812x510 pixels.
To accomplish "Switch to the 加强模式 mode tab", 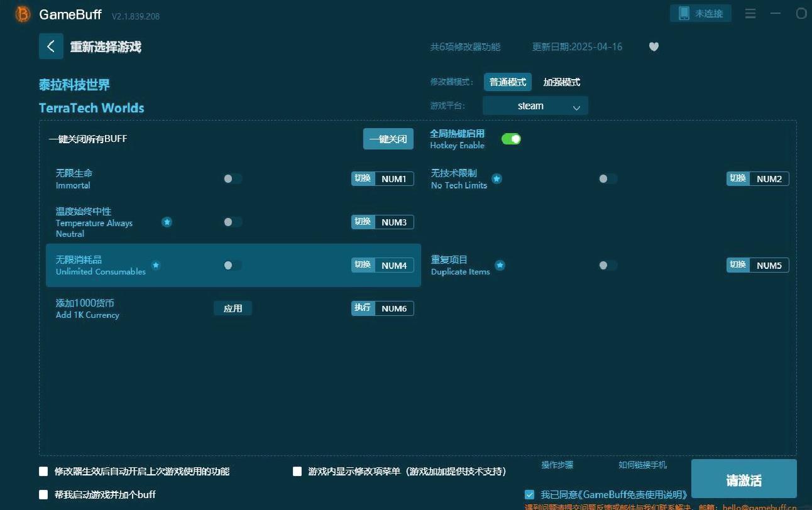I will [562, 82].
